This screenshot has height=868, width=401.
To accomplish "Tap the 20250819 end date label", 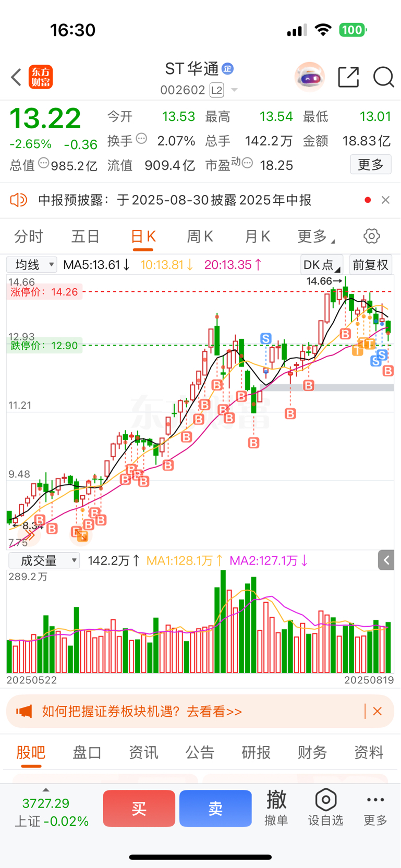I will tap(369, 680).
